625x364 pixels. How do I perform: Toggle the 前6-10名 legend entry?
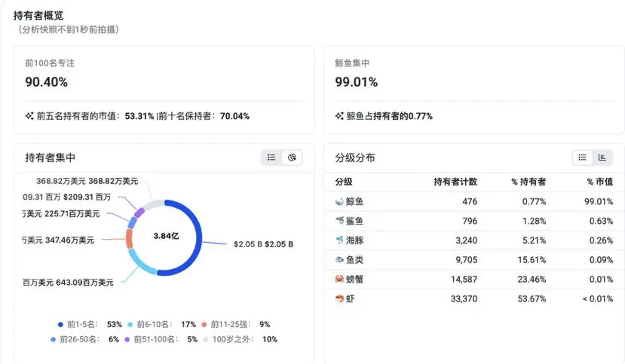(161, 325)
